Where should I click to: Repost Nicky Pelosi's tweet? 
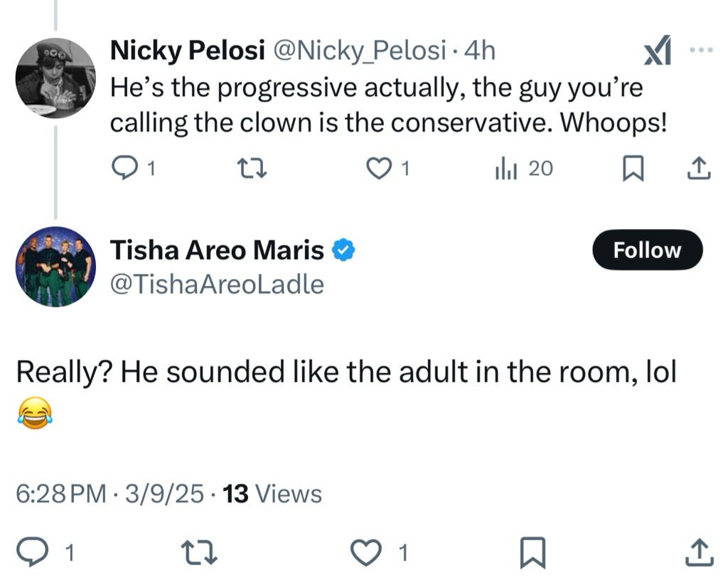pyautogui.click(x=252, y=168)
